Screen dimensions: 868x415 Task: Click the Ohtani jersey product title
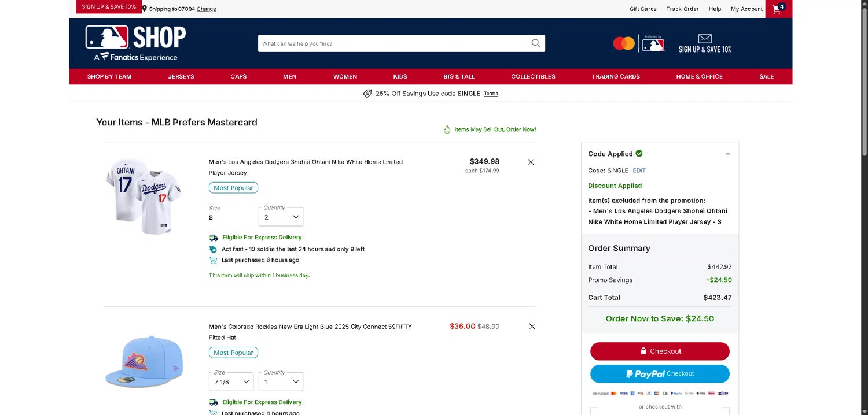click(306, 167)
